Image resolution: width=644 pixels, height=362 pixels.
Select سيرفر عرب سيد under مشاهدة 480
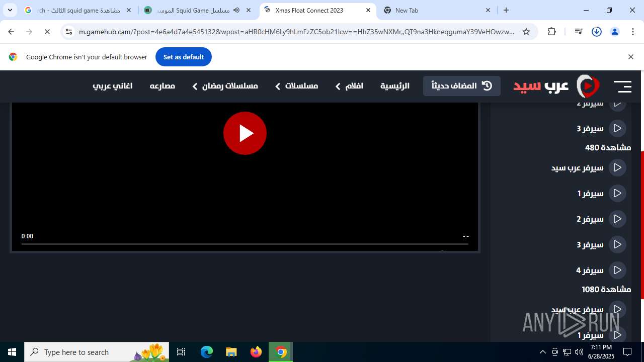click(x=588, y=167)
